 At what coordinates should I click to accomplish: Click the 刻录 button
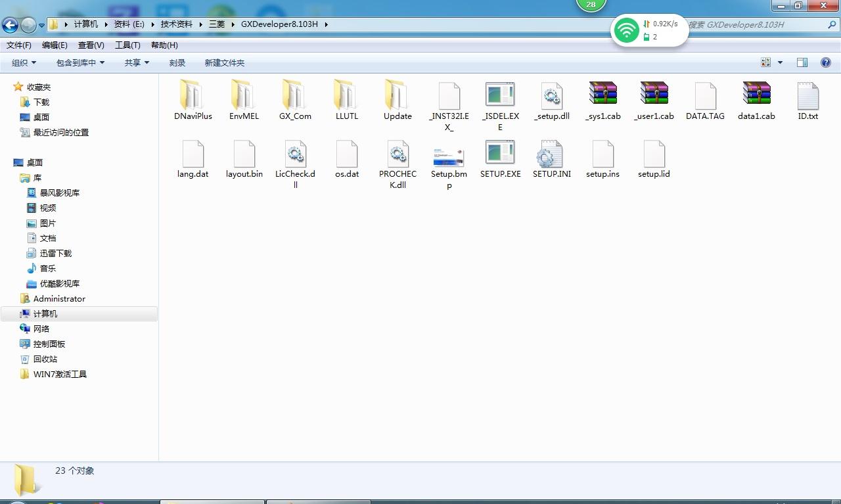click(177, 63)
